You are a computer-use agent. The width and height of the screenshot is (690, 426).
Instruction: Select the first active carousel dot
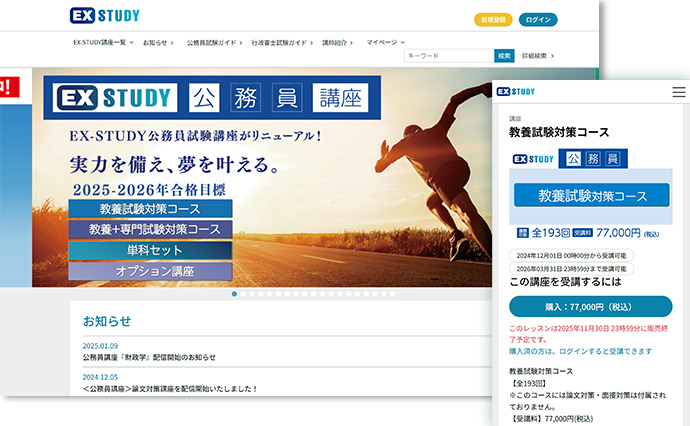pyautogui.click(x=234, y=294)
